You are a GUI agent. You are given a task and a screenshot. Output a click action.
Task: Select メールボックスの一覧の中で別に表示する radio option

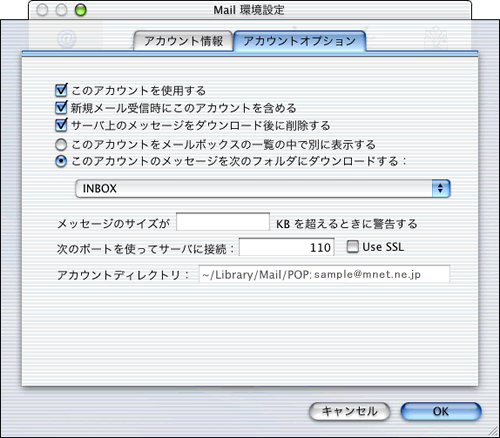point(61,145)
